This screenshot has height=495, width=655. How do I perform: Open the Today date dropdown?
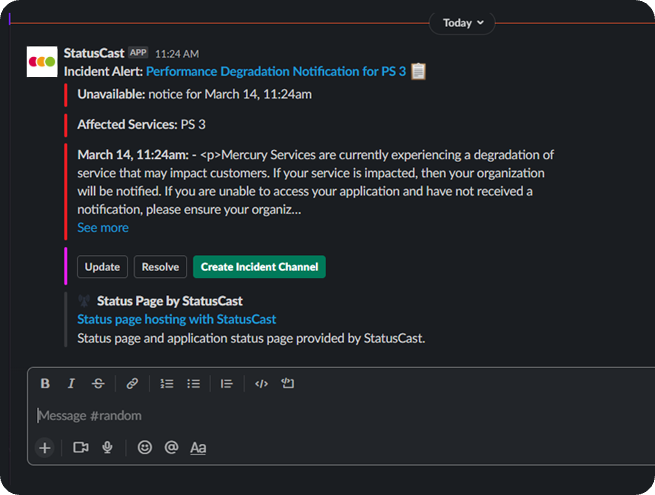click(x=462, y=23)
